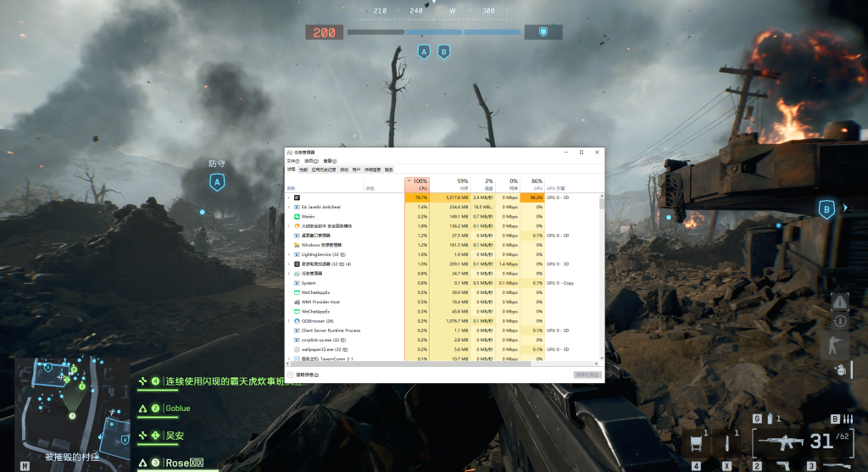Click the QQBrowser process icon
The width and height of the screenshot is (868, 472).
point(297,321)
